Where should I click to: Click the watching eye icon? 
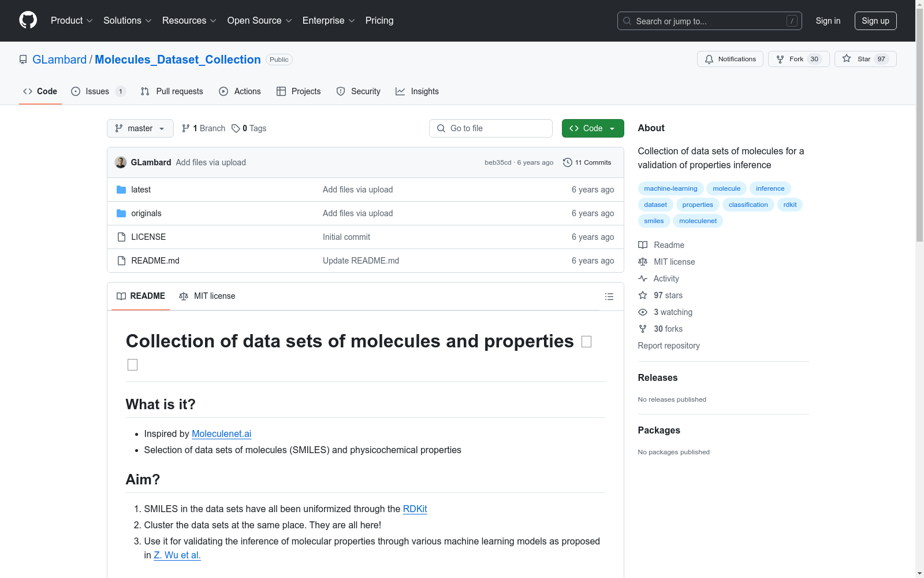tap(643, 312)
